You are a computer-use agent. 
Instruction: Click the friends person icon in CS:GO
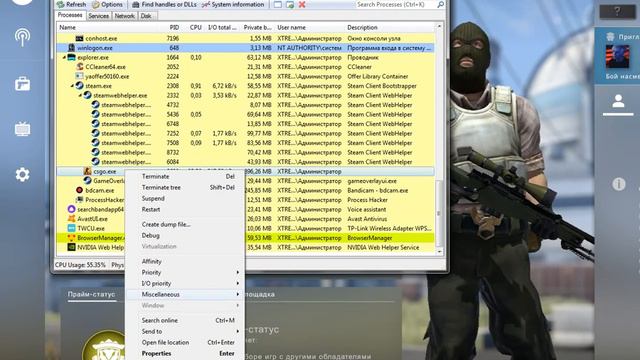tap(618, 101)
